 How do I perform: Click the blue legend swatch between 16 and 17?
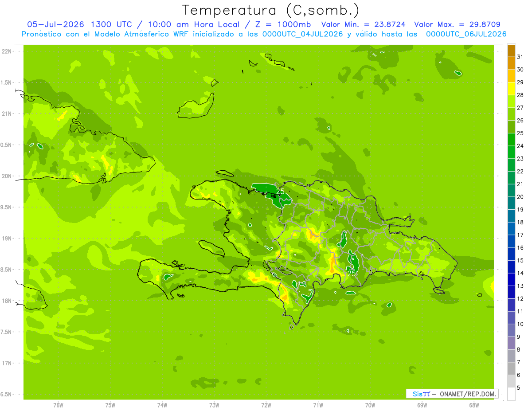[x=511, y=242]
